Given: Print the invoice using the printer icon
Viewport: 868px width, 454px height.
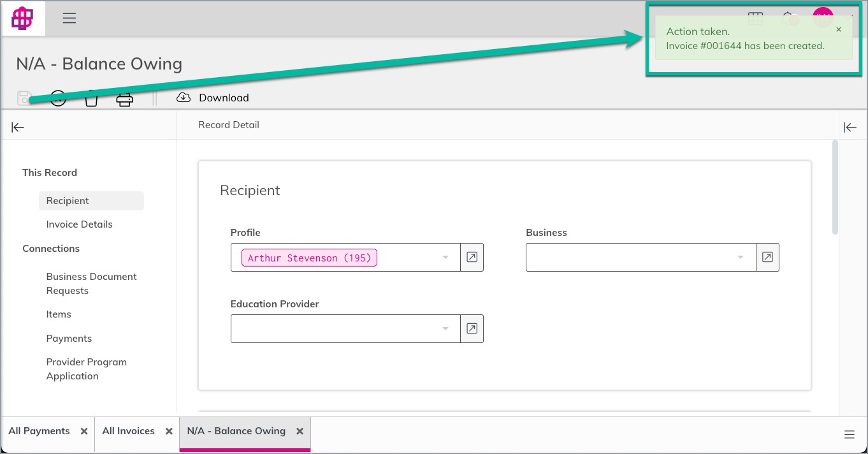Looking at the screenshot, I should click(x=124, y=98).
